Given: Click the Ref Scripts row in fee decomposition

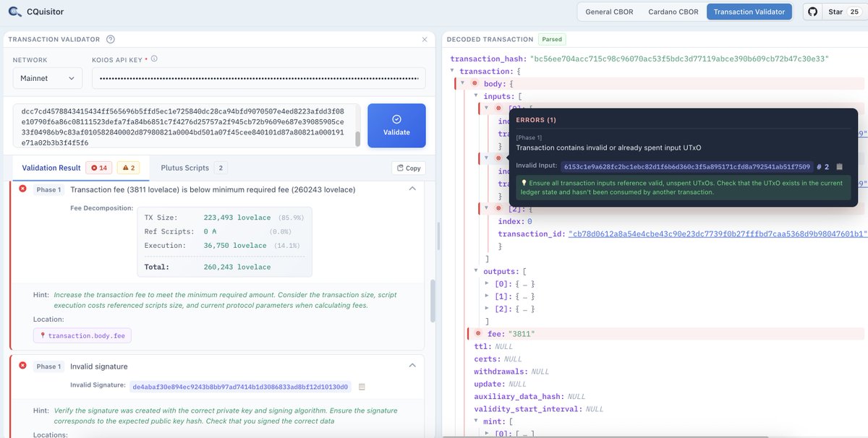Looking at the screenshot, I should (224, 231).
